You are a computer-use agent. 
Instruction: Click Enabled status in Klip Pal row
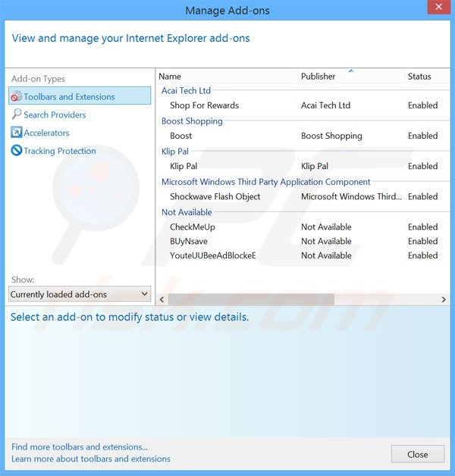(x=423, y=166)
